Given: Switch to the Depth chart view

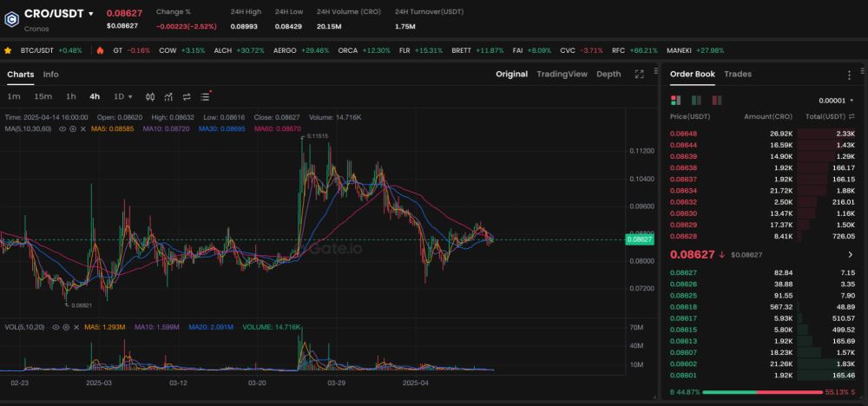Looking at the screenshot, I should (x=608, y=75).
